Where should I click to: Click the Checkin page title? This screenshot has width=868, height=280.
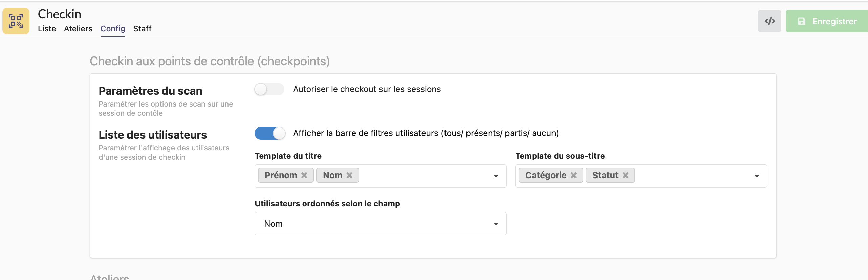(60, 14)
